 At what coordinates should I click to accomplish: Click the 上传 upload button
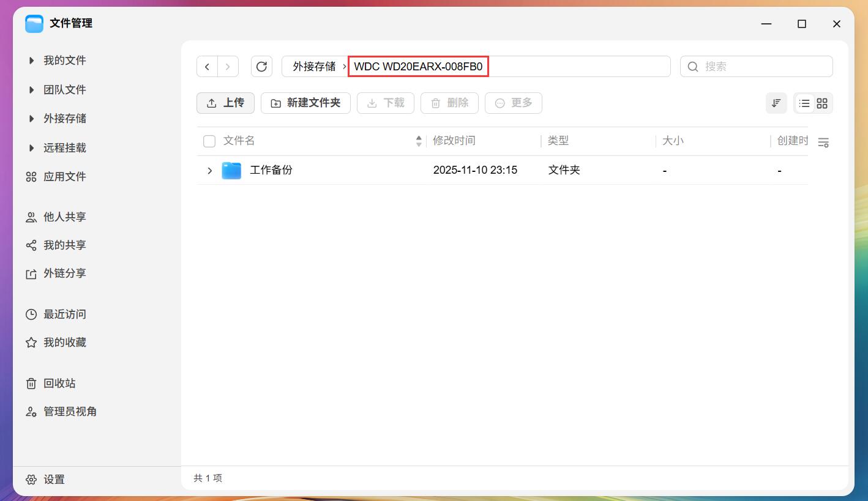pyautogui.click(x=225, y=103)
